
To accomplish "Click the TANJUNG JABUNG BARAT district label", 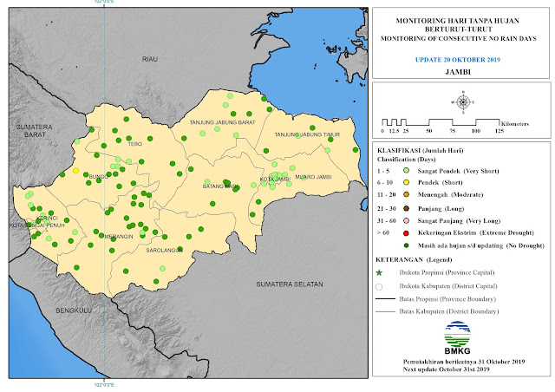I will tap(222, 122).
